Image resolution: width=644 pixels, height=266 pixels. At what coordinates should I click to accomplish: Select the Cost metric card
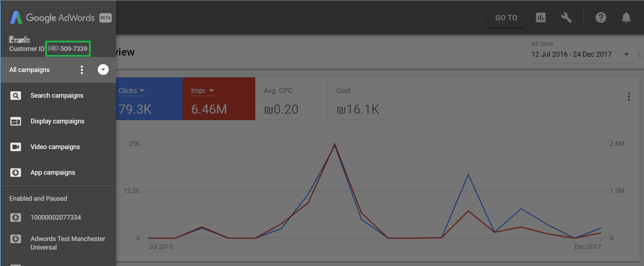click(x=363, y=99)
